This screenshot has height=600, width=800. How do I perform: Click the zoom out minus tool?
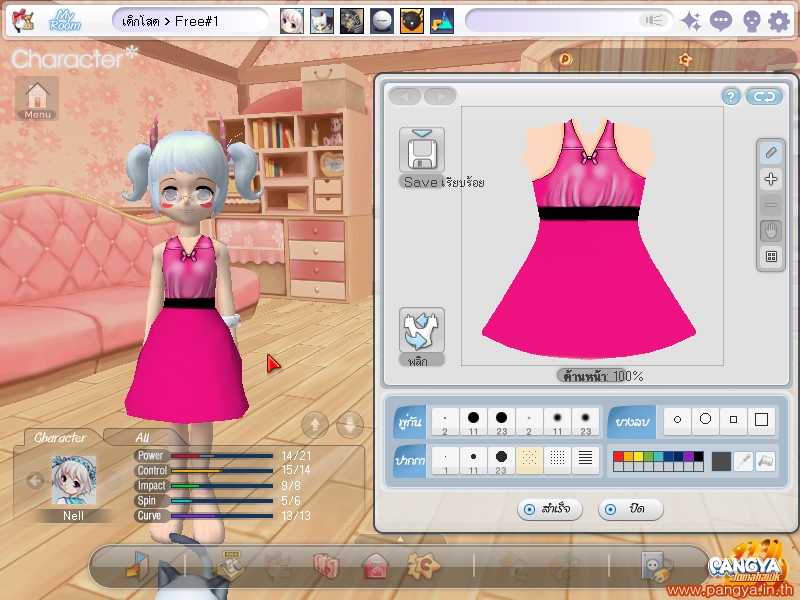coord(771,205)
